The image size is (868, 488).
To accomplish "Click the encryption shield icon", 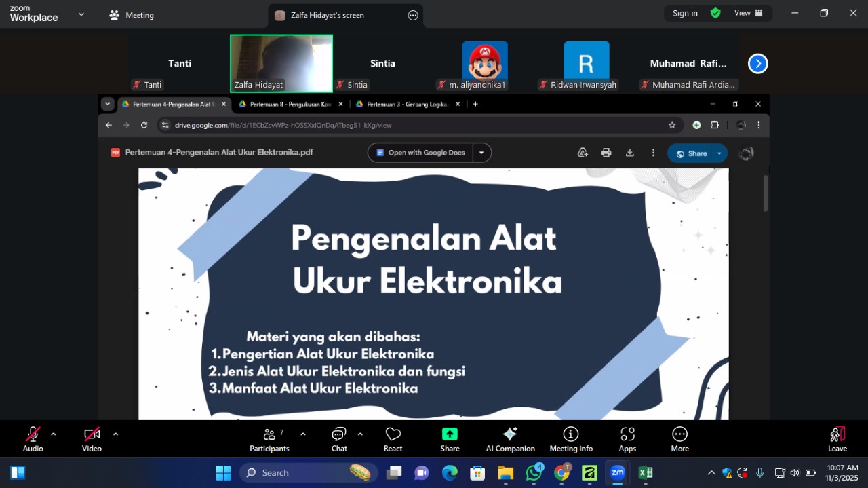I will coord(715,13).
